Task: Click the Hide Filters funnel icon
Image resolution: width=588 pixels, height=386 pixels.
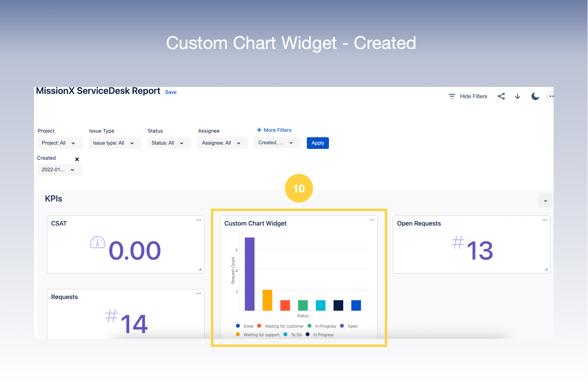Action: click(x=452, y=96)
